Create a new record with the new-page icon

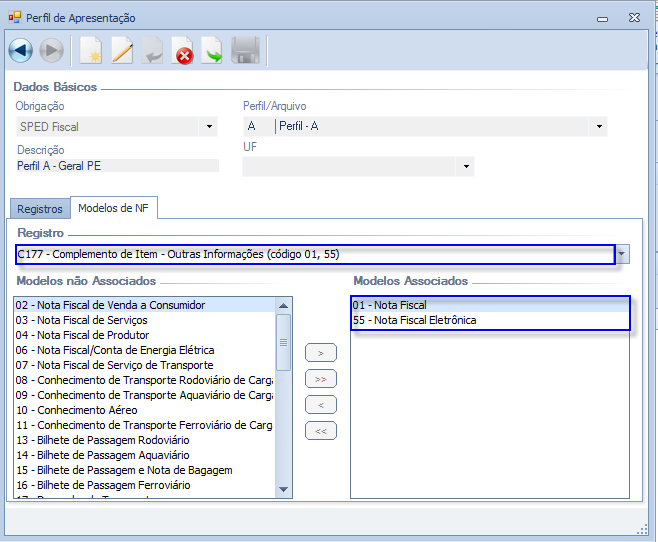click(x=91, y=51)
